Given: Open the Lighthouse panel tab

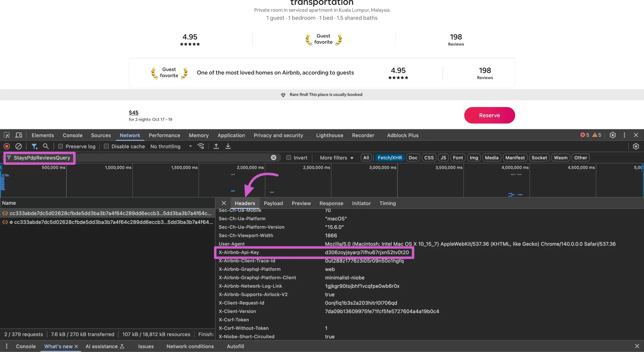Looking at the screenshot, I should pos(330,135).
